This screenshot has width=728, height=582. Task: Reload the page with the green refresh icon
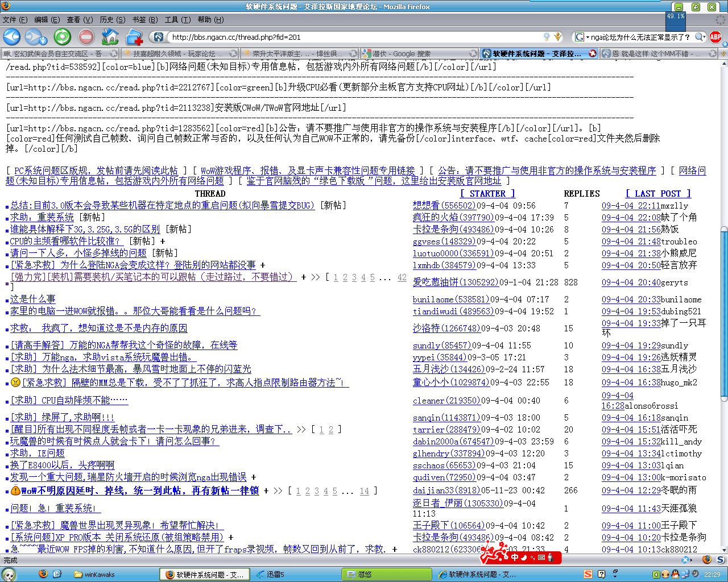point(62,37)
